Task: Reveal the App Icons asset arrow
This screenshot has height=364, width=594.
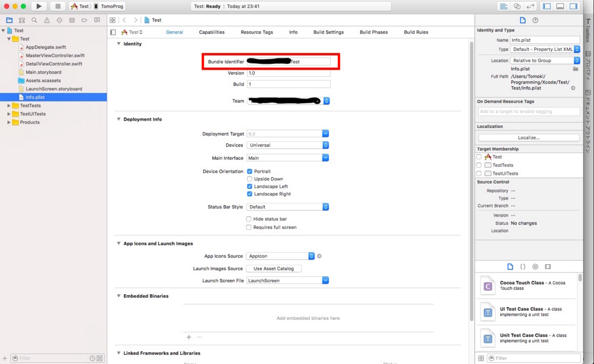Action: [320, 256]
